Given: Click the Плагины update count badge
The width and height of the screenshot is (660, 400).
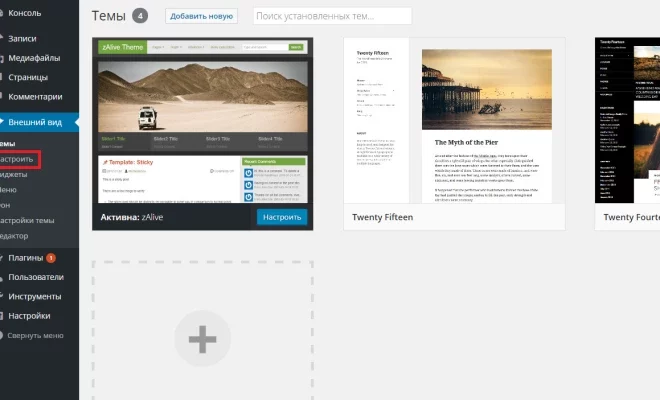Looking at the screenshot, I should coord(51,258).
